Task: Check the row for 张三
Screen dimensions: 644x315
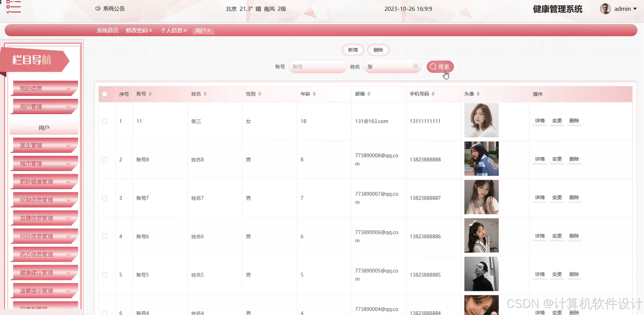Action: [104, 121]
